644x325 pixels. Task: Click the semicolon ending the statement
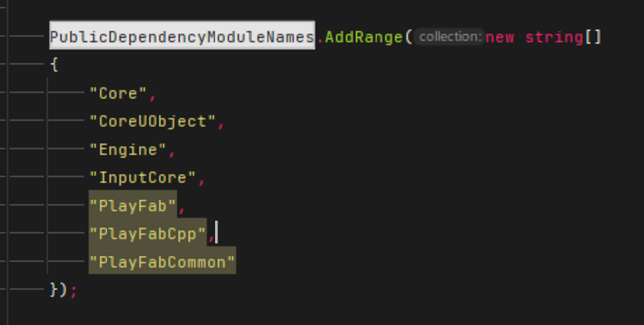point(74,291)
